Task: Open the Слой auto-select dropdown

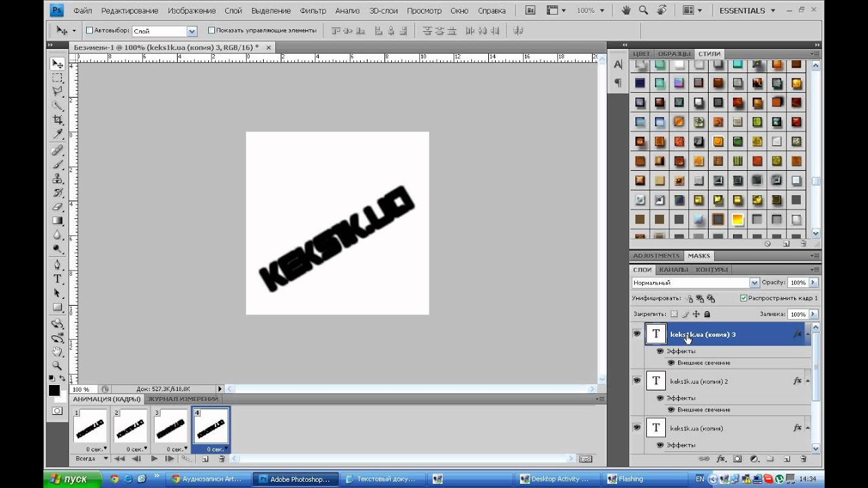Action: 192,31
